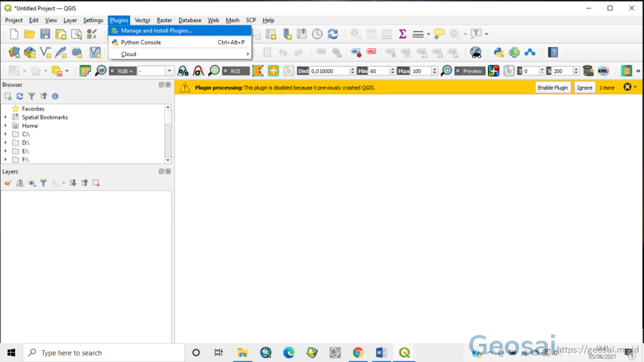This screenshot has height=362, width=644.
Task: Show hidden toolbar items chevron
Action: 638,71
